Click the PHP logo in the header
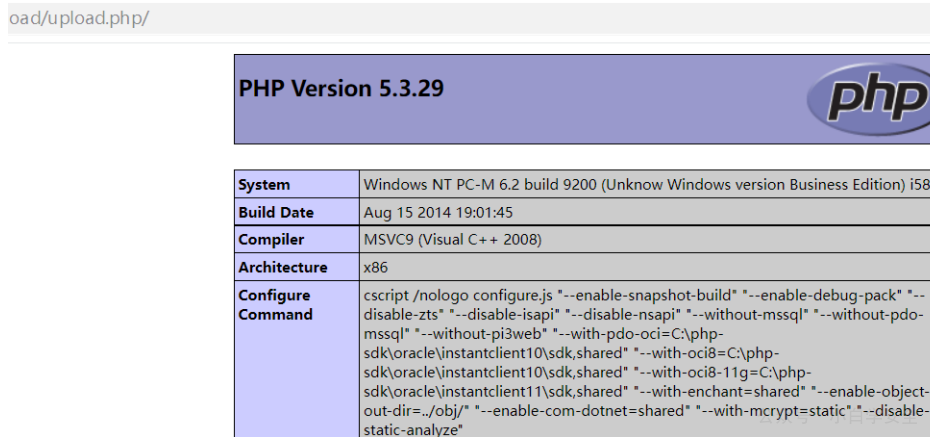This screenshot has width=930, height=437. (868, 99)
